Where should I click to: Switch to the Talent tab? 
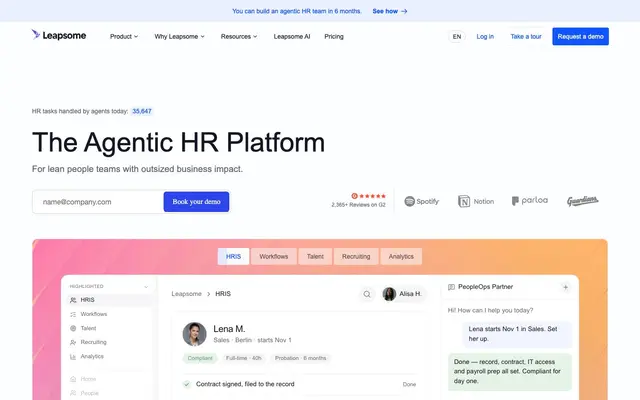pyautogui.click(x=315, y=256)
